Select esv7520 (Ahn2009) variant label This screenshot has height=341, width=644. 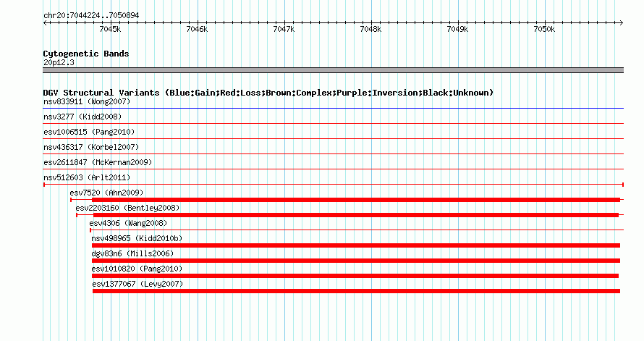(x=106, y=193)
